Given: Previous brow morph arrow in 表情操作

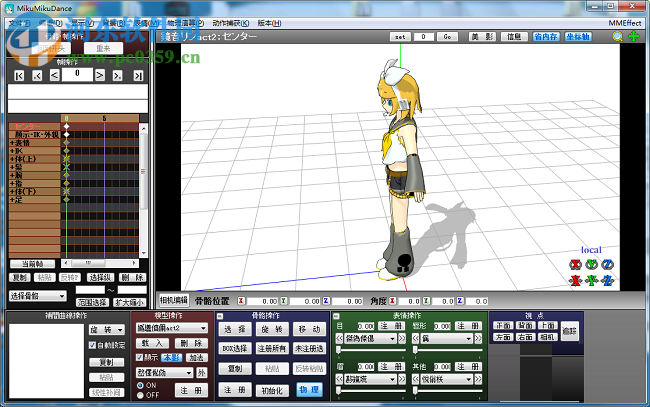Looking at the screenshot, I should point(339,379).
